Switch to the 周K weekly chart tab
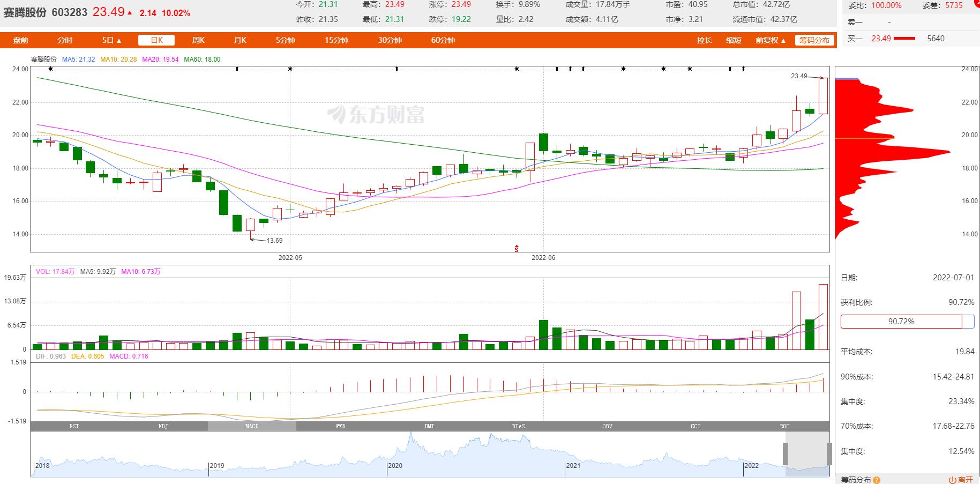The image size is (980, 484). point(198,40)
